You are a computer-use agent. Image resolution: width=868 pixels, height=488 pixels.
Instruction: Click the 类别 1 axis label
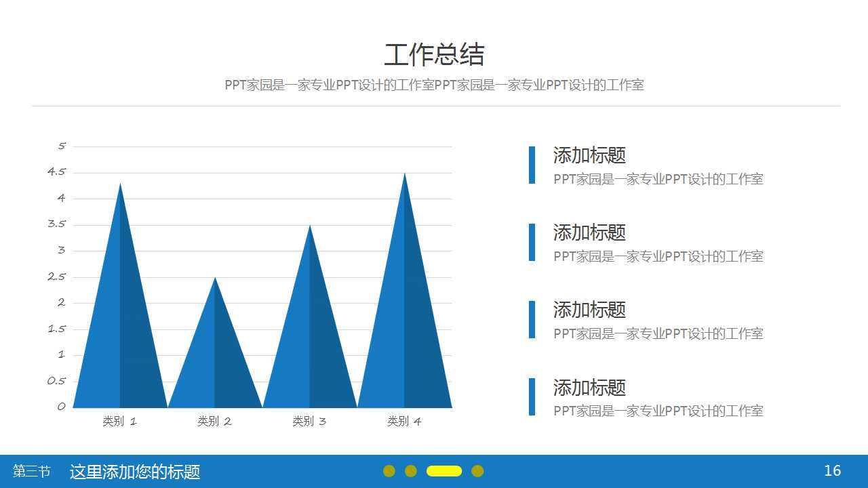click(119, 420)
